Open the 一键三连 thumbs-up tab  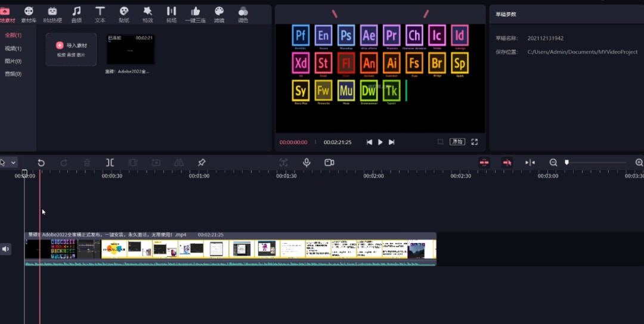tap(195, 15)
